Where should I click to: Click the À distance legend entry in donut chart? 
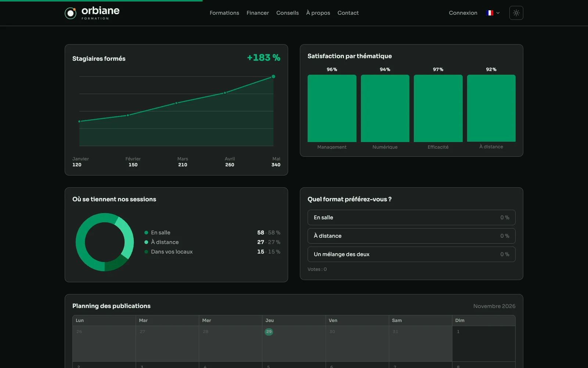(212, 242)
